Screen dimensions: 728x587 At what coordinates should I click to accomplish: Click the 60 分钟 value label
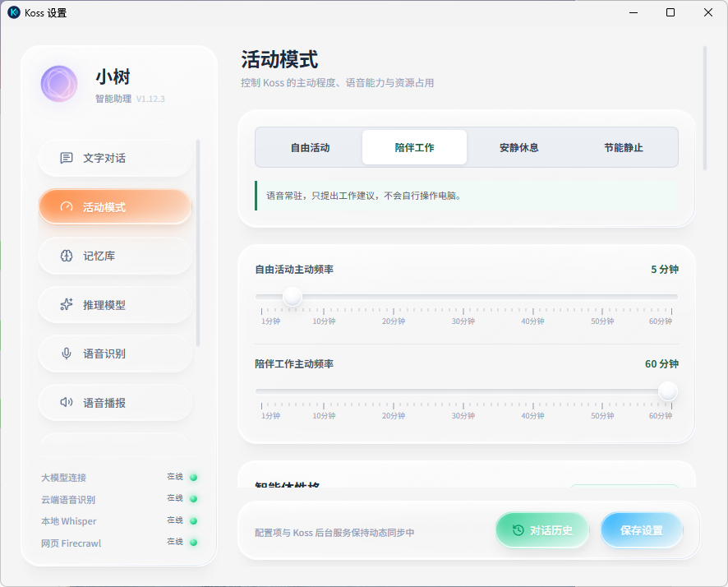point(661,364)
